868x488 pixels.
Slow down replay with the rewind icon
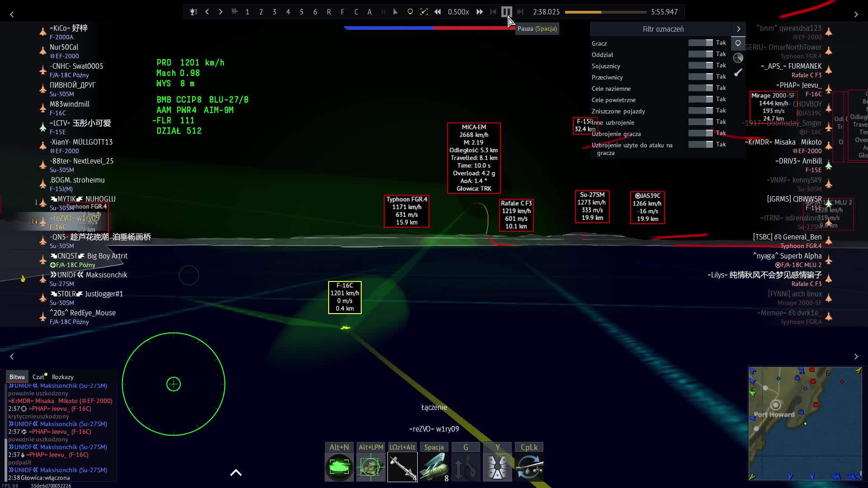[438, 12]
